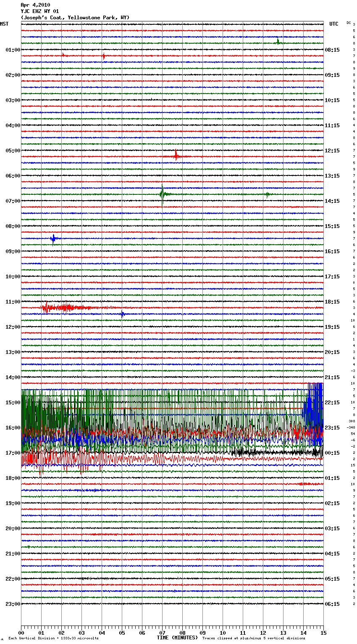Click the '03' minute tick label
Viewport: 357px width, 644px height.
coord(81,633)
